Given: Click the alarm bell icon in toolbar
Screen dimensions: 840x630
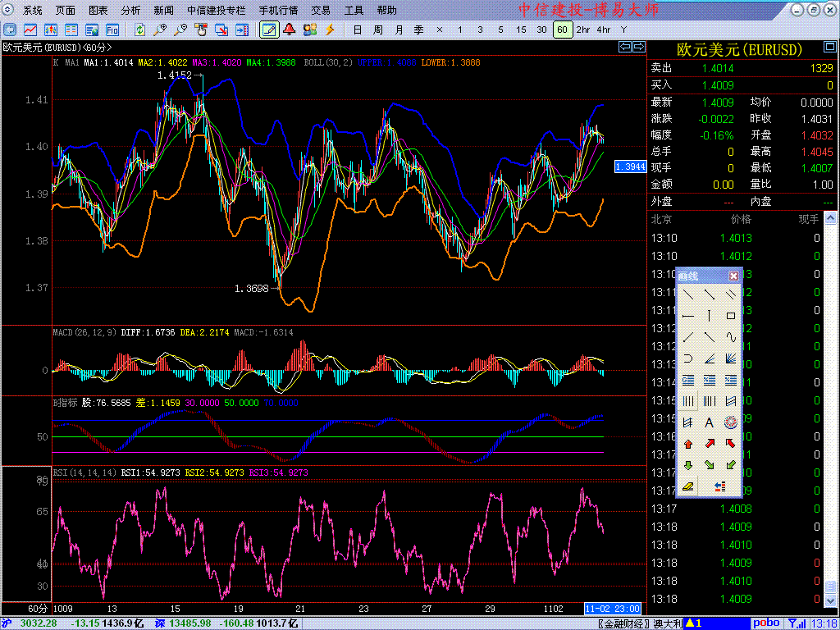Looking at the screenshot, I should coord(290,30).
